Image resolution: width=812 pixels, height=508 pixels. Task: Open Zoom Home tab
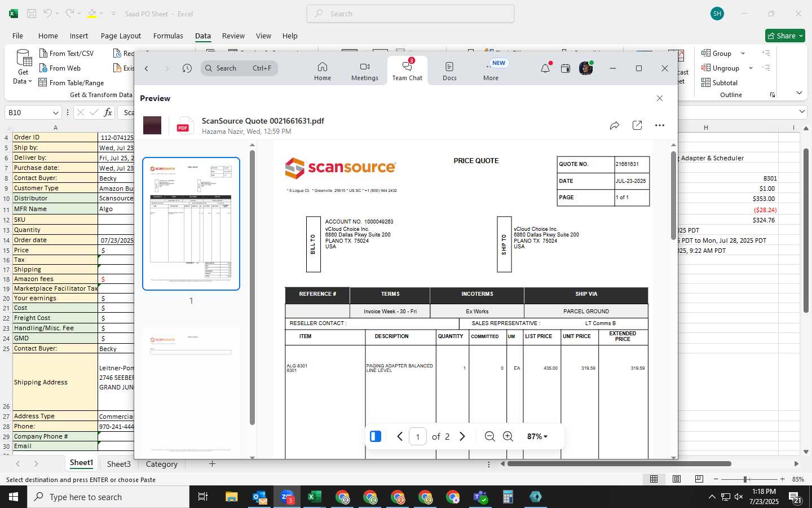point(323,71)
